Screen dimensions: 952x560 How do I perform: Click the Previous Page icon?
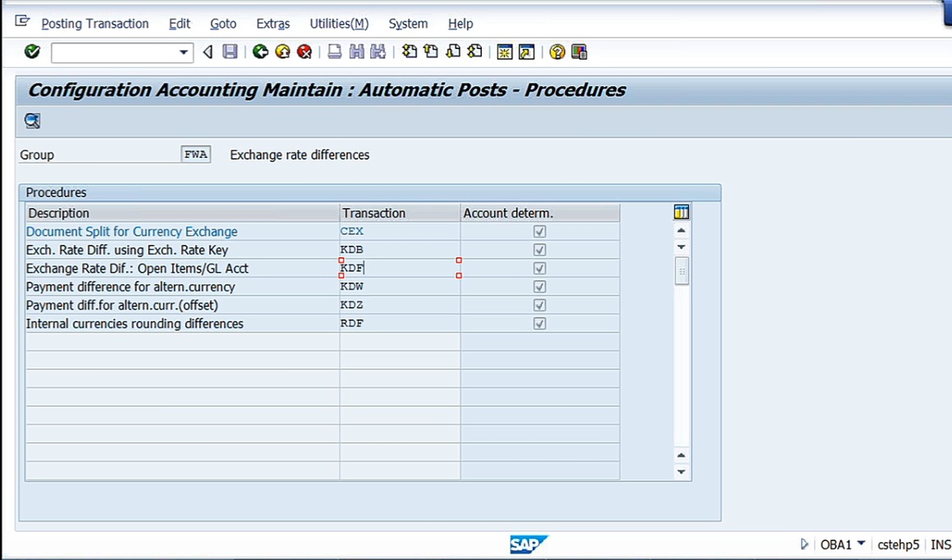[431, 52]
